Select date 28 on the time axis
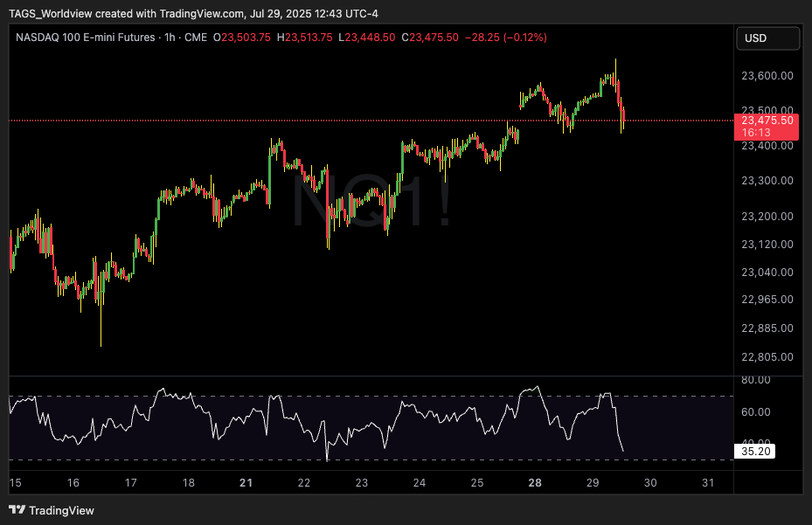 (535, 482)
